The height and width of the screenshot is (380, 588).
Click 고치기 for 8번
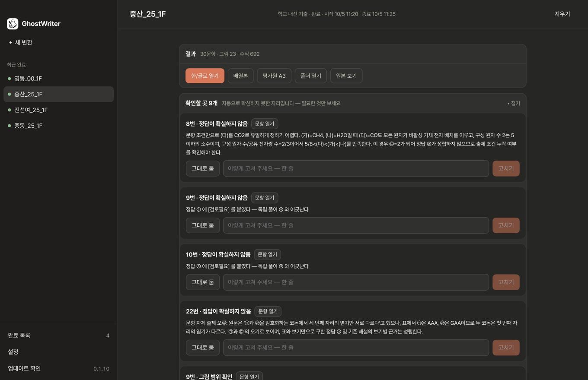coord(506,168)
